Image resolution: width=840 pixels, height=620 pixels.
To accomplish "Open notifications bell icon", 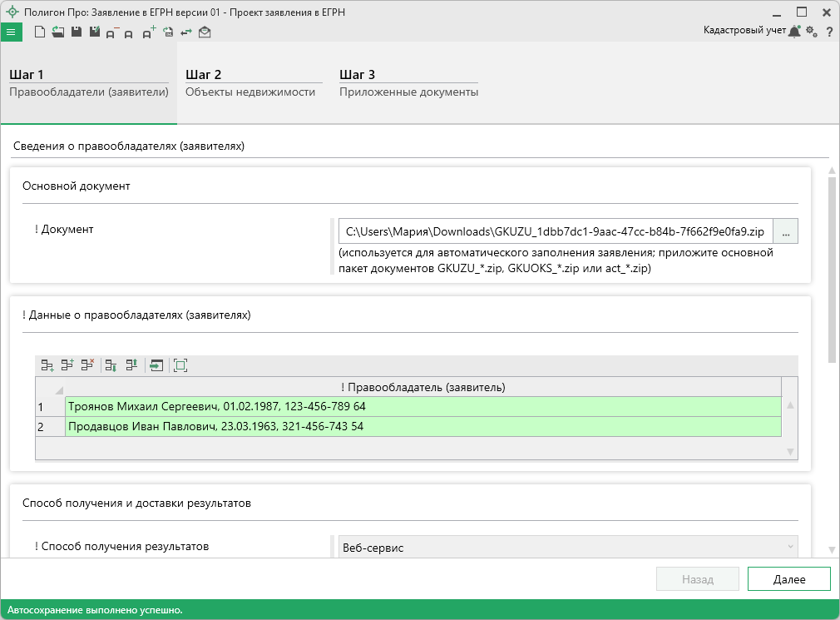I will [x=795, y=31].
